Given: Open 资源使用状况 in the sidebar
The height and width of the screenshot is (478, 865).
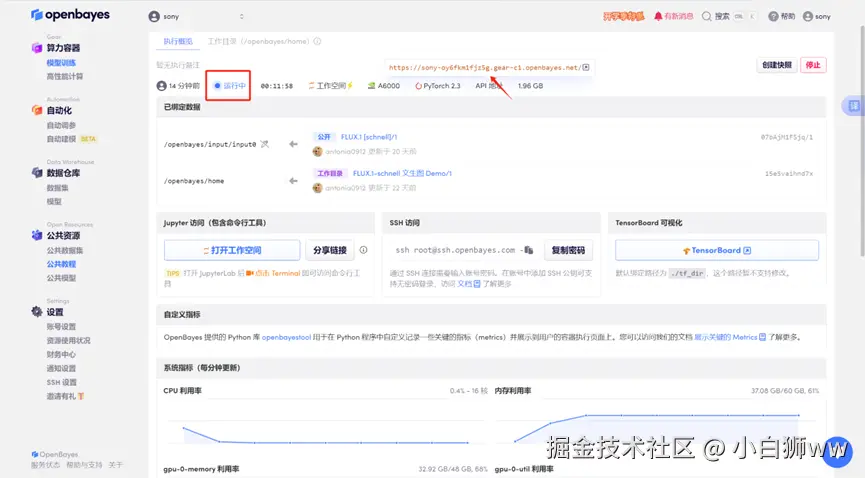Looking at the screenshot, I should (68, 340).
